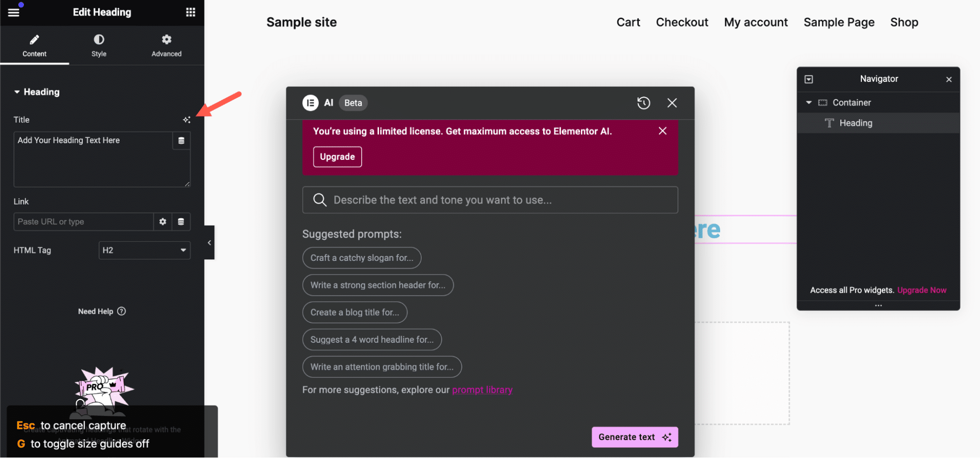The height and width of the screenshot is (458, 980).
Task: Collapse the editing panel sidebar
Action: (x=209, y=242)
